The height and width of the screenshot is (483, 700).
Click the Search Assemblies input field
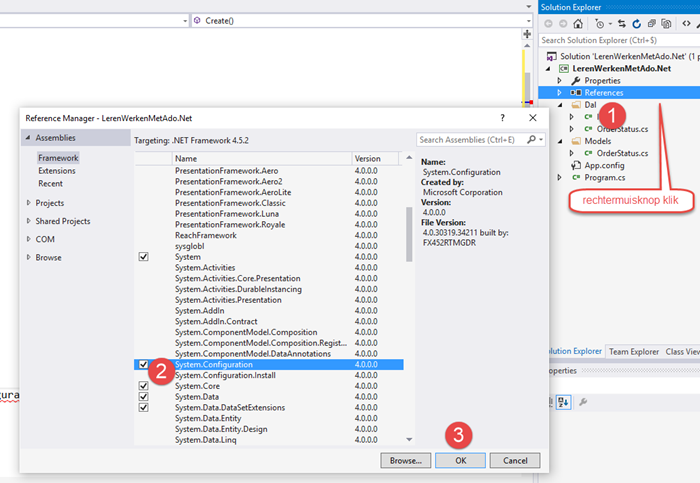tap(471, 140)
